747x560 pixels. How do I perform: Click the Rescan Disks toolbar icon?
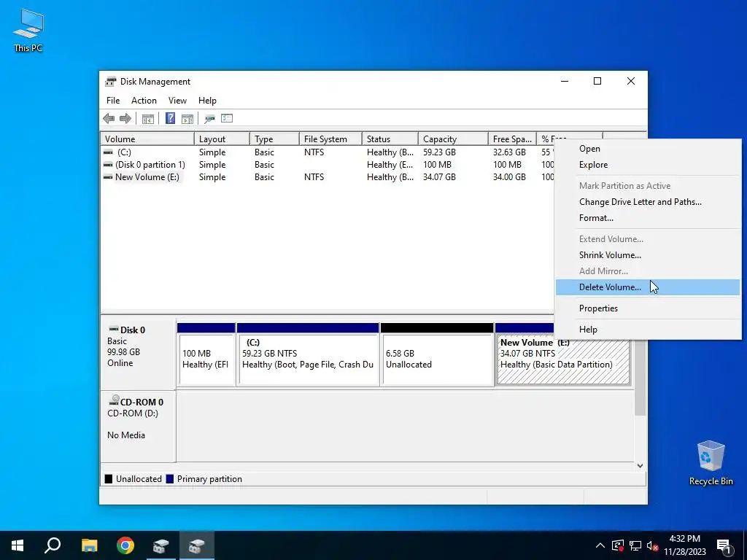[209, 119]
